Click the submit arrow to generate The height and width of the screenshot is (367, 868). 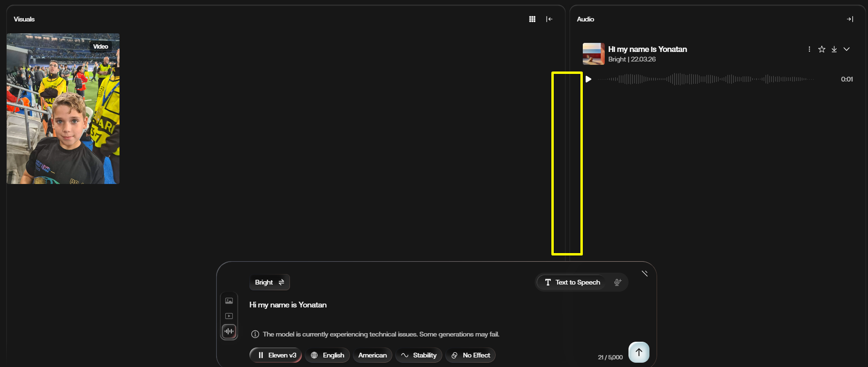click(x=639, y=352)
